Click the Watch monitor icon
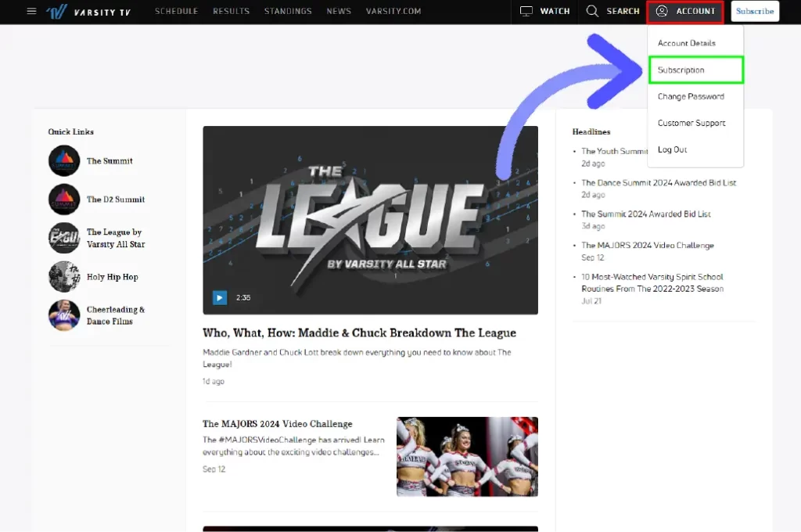Viewport: 801px width, 532px height. (x=526, y=11)
